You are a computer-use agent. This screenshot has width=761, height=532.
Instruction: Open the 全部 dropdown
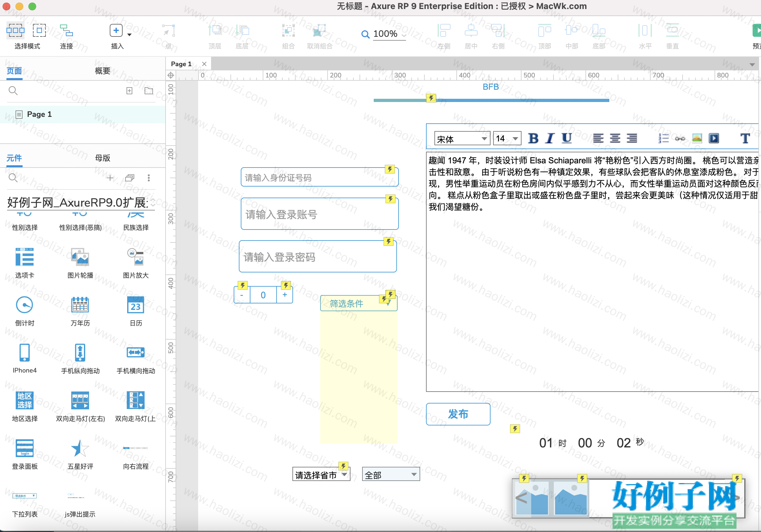tap(391, 475)
